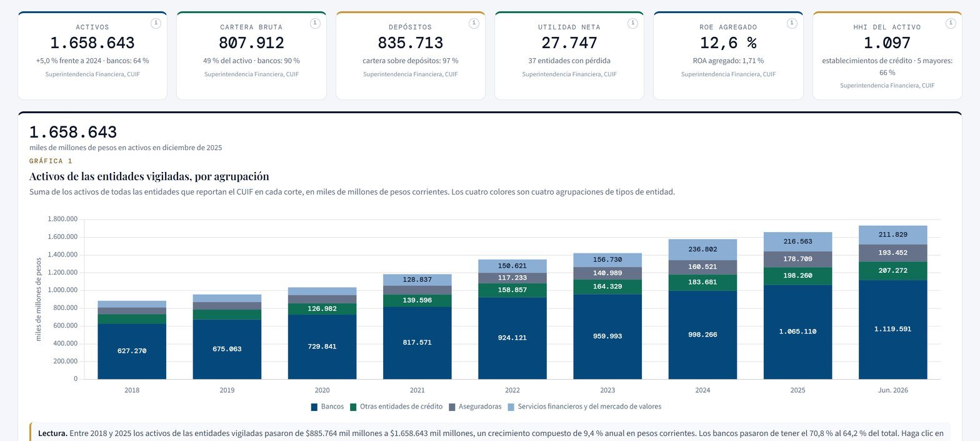This screenshot has height=441, width=980.
Task: Select 2020 green segment 126.982
Action: click(x=322, y=308)
